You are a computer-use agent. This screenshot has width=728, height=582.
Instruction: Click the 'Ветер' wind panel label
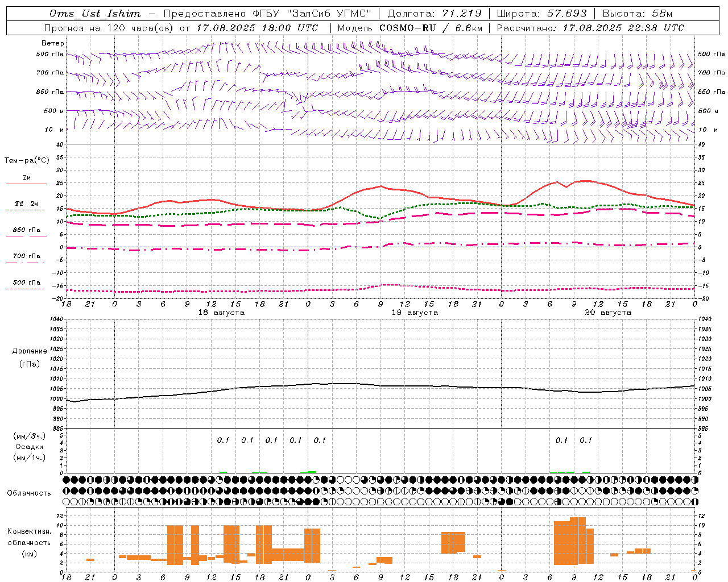[53, 43]
